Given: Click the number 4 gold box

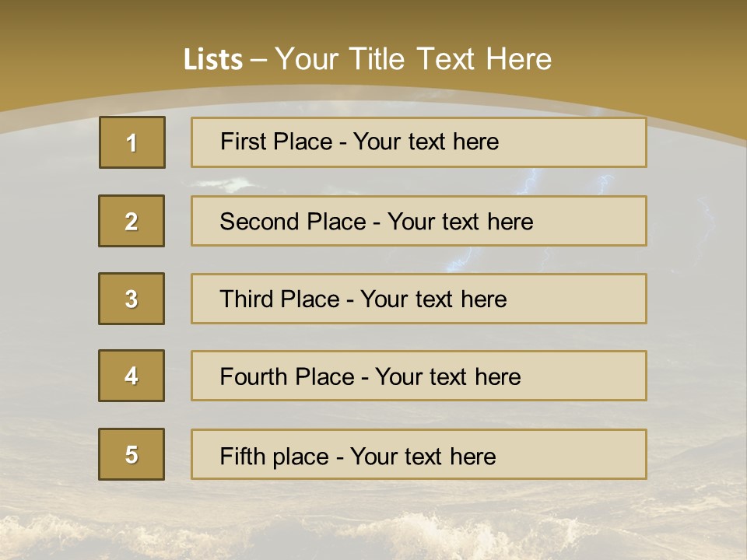Looking at the screenshot, I should [x=132, y=376].
